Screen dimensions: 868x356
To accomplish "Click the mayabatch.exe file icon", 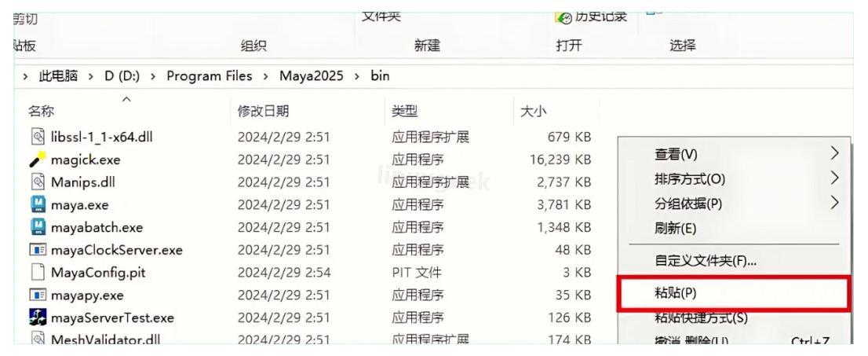I will (36, 228).
